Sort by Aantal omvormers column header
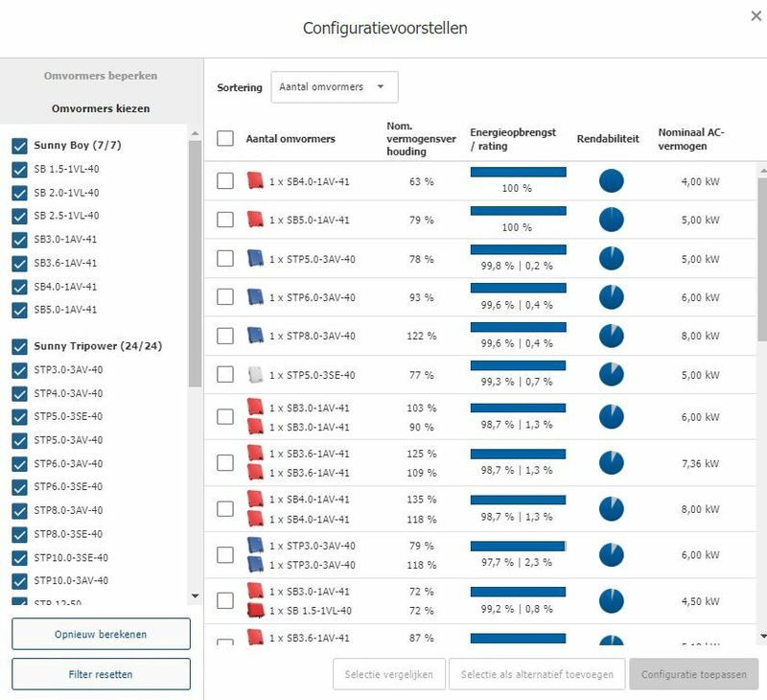 click(x=291, y=139)
